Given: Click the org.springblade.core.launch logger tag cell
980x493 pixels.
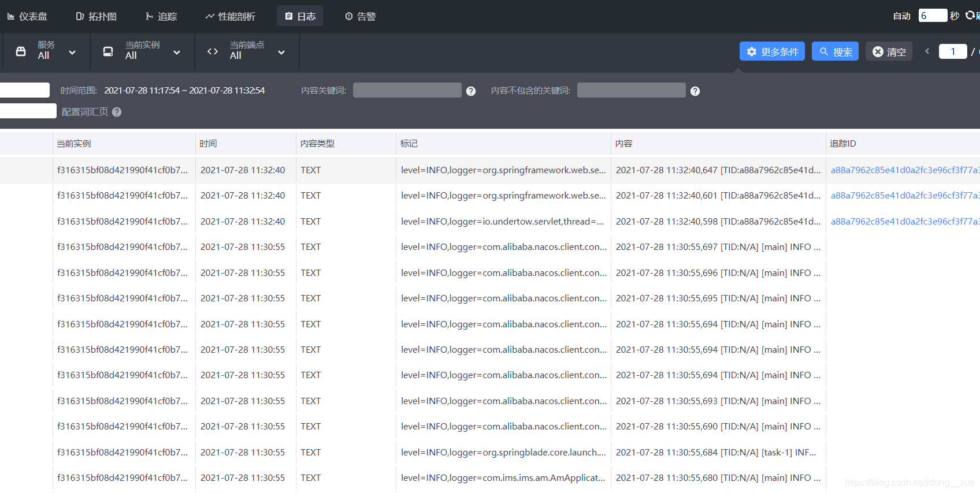Looking at the screenshot, I should point(503,452).
